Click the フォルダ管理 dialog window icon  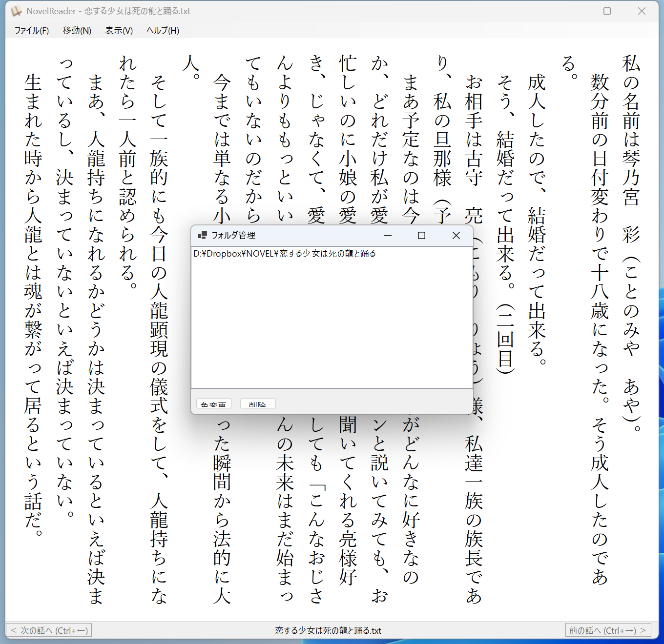[202, 235]
